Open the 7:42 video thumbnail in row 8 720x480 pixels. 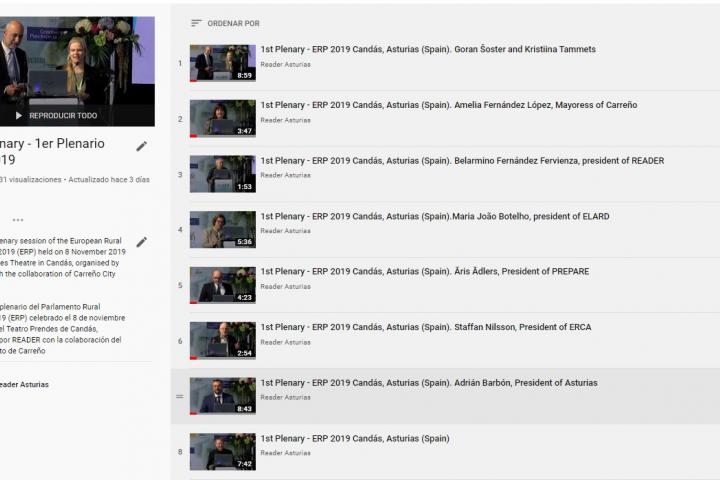click(x=222, y=452)
